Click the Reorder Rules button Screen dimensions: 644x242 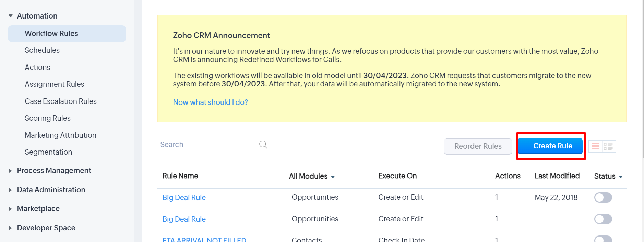point(478,146)
